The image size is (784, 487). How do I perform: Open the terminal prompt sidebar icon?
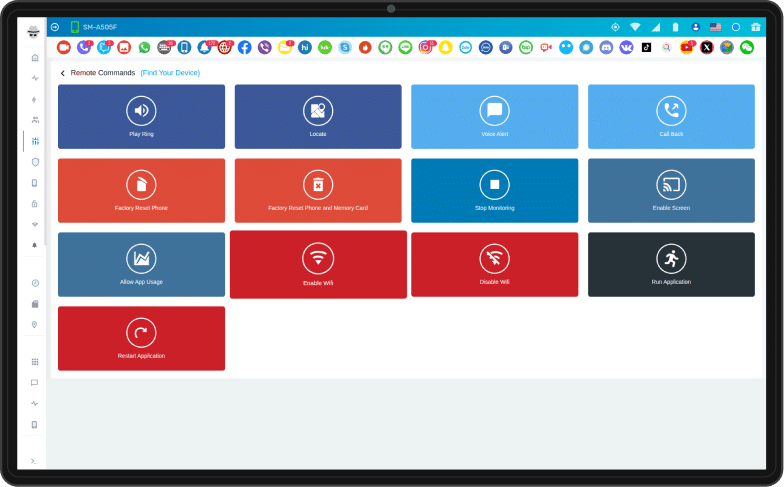[x=34, y=461]
